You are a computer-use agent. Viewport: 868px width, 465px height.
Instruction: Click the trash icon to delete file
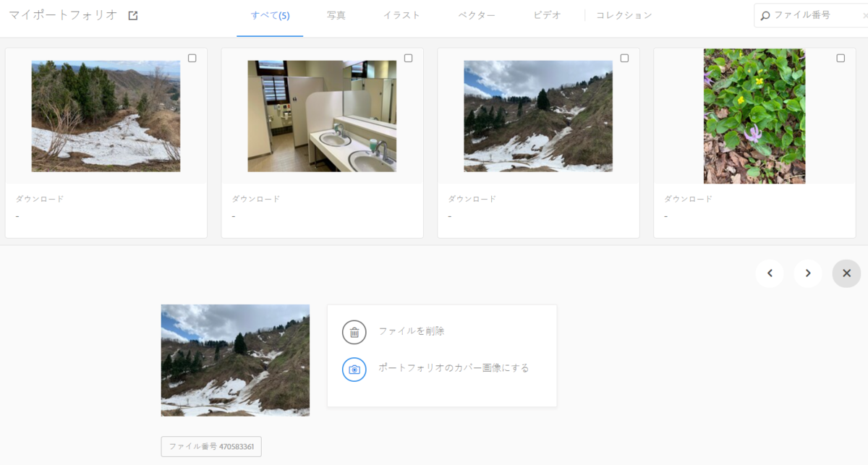pyautogui.click(x=354, y=332)
